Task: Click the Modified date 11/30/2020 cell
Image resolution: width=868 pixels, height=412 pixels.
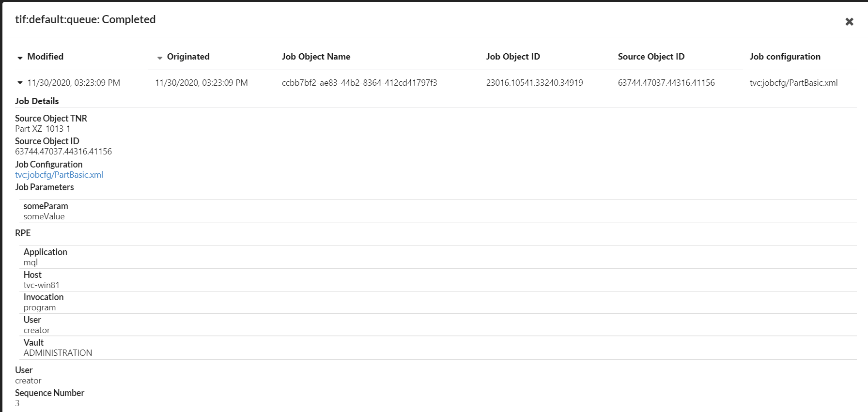Action: (74, 83)
